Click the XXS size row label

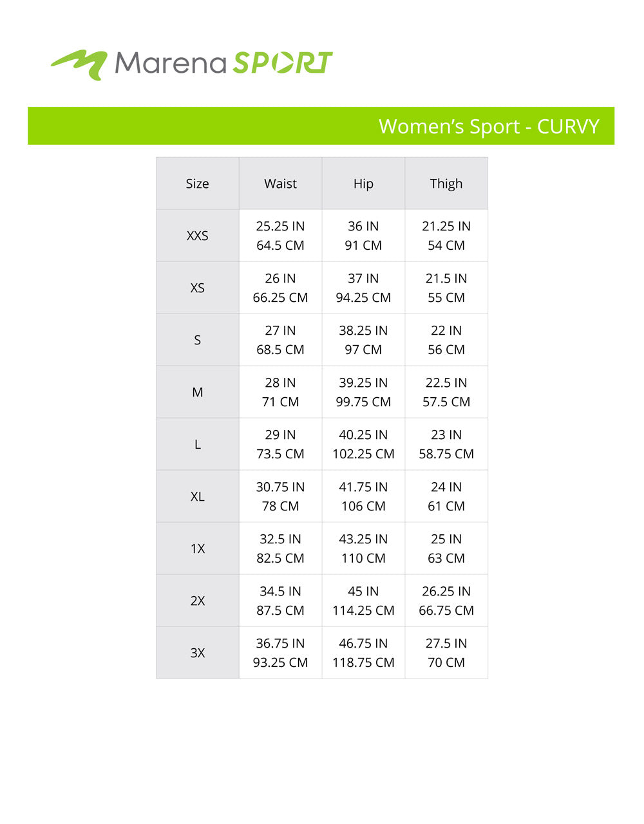click(x=197, y=236)
